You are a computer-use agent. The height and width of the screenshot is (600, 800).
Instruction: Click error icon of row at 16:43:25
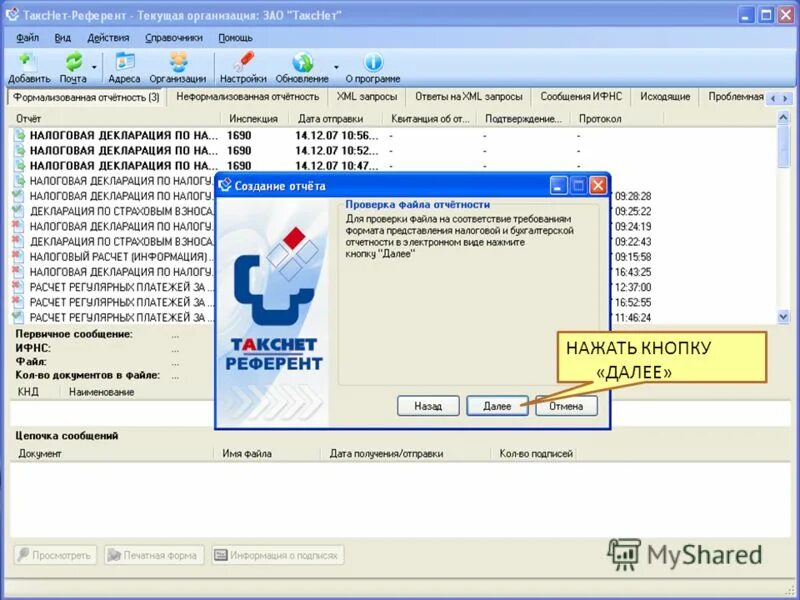click(x=18, y=271)
